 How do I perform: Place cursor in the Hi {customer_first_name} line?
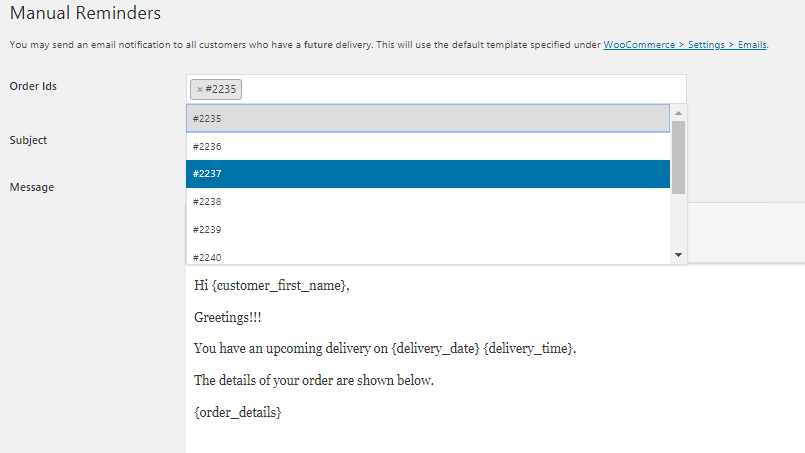tap(272, 286)
